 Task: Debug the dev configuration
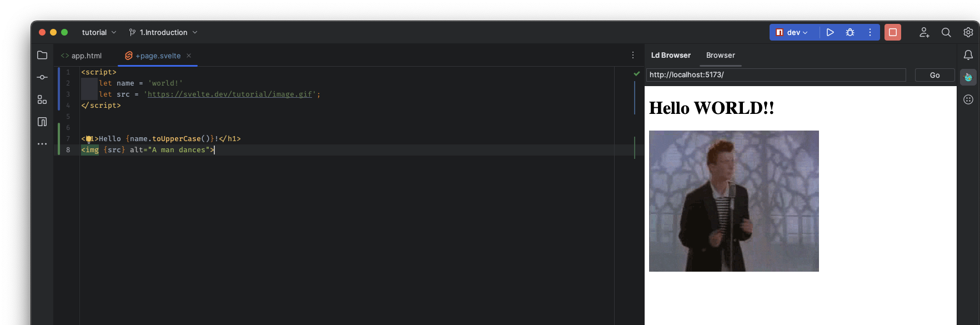pos(850,32)
